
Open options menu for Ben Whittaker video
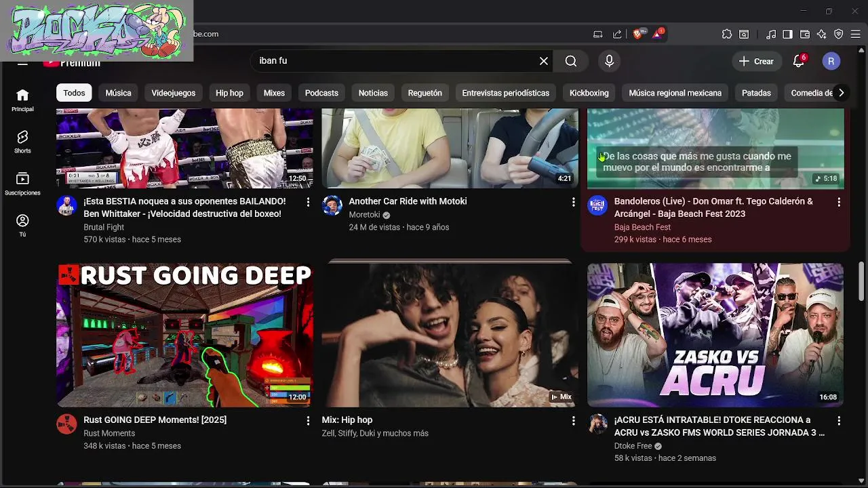pyautogui.click(x=308, y=202)
